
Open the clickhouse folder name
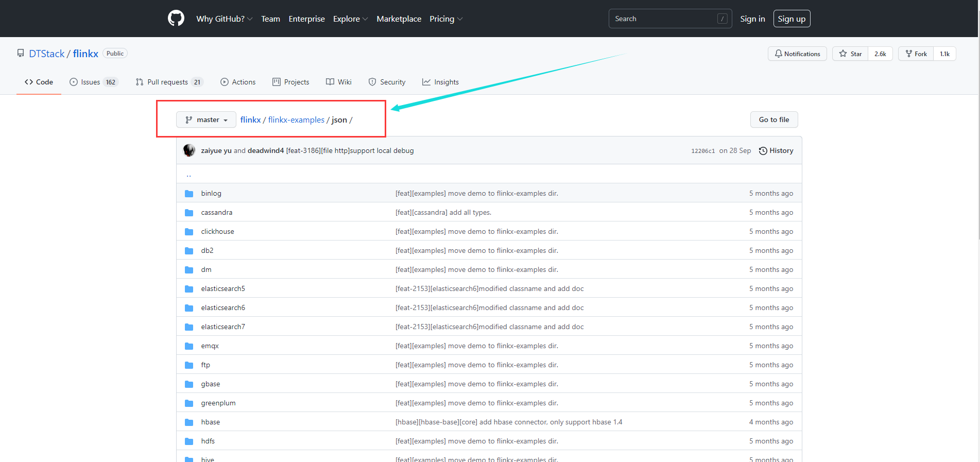click(x=217, y=231)
